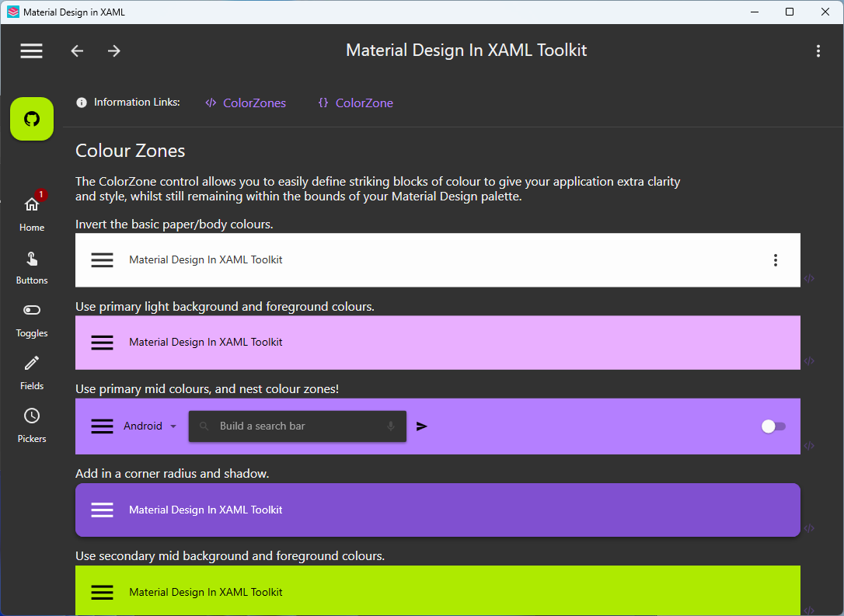Open the Pickers page in sidebar

[32, 426]
